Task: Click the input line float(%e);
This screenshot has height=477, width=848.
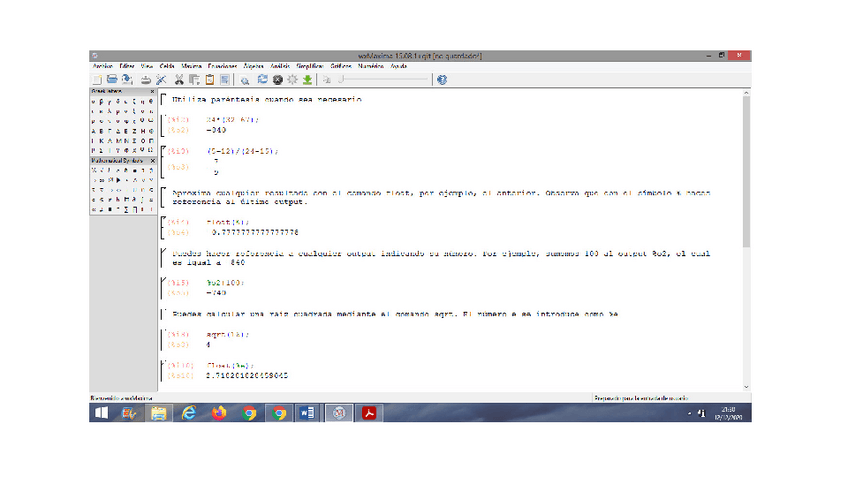Action: (x=230, y=366)
